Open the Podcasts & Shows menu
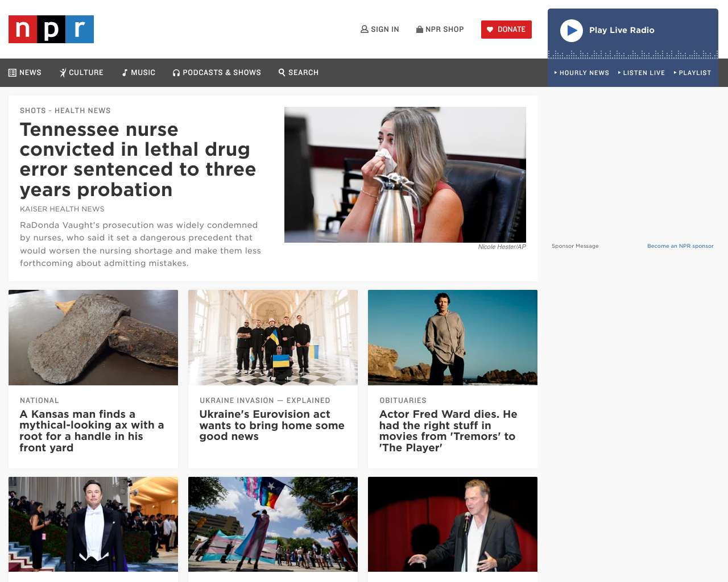The image size is (728, 582). [217, 73]
